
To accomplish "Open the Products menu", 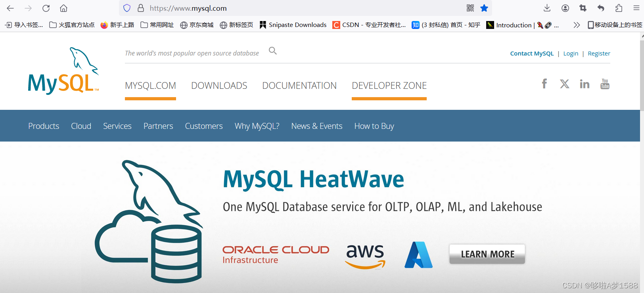I will click(x=44, y=126).
